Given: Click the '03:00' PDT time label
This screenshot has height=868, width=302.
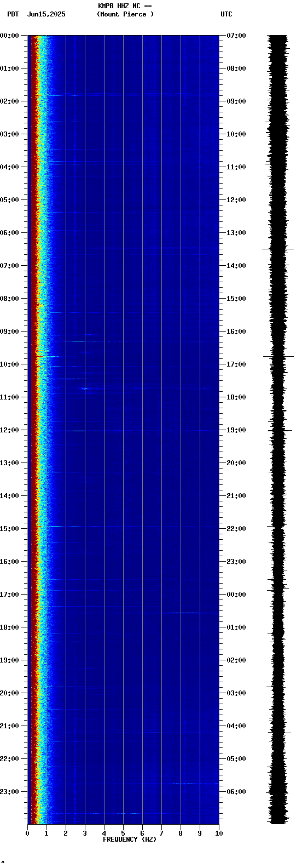Looking at the screenshot, I should point(9,134).
